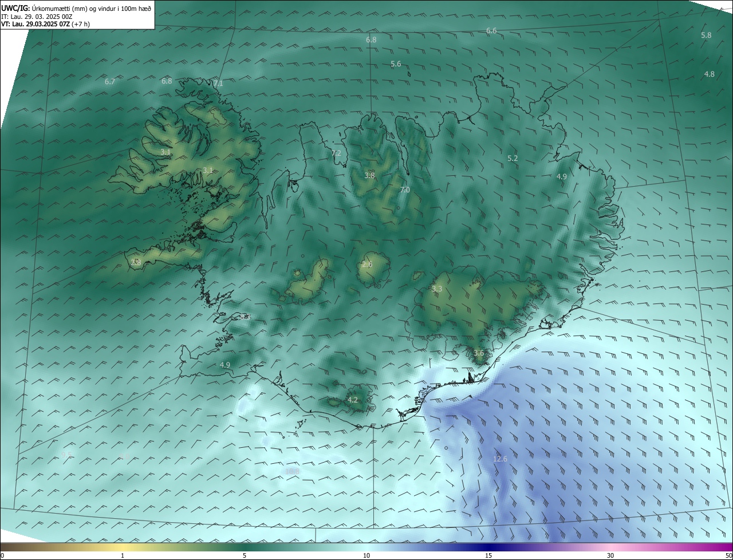
Task: Click the 4.9 value on the southwest peninsula
Action: 224,365
